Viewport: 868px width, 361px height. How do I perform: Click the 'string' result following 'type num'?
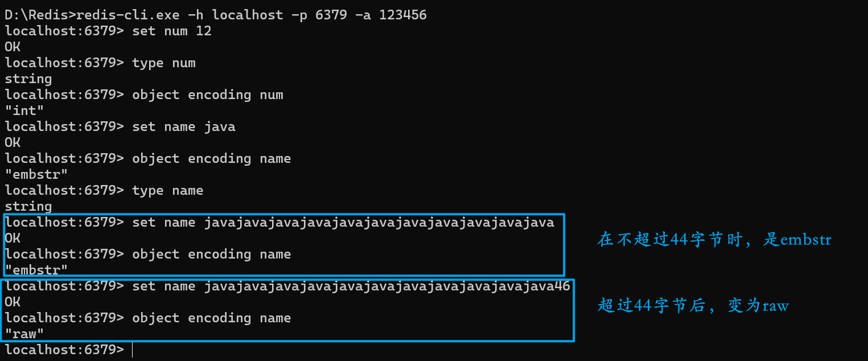(28, 79)
